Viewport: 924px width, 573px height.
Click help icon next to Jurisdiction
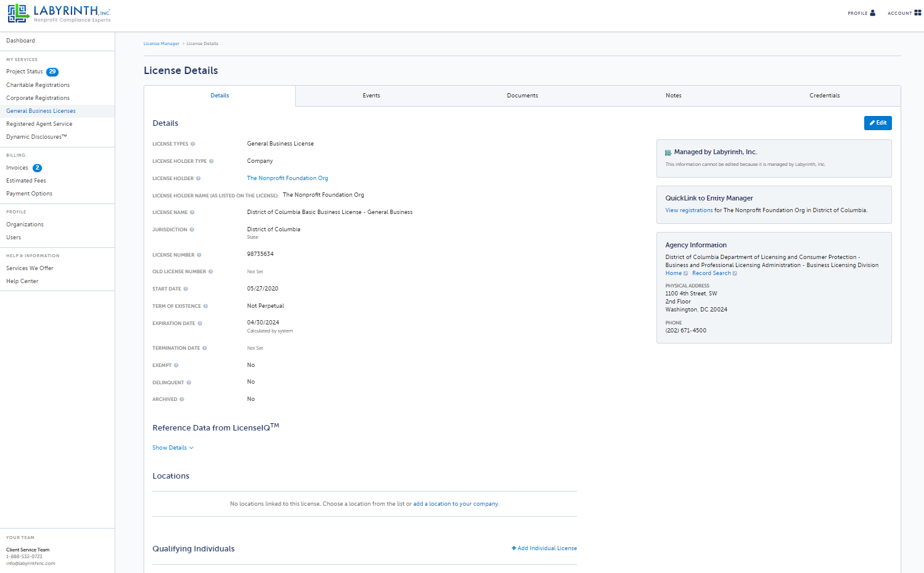192,229
